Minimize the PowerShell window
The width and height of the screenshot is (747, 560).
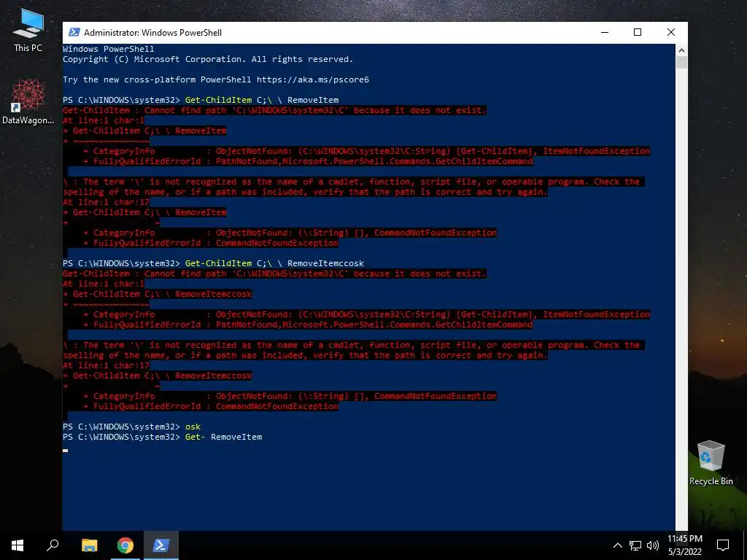(605, 32)
